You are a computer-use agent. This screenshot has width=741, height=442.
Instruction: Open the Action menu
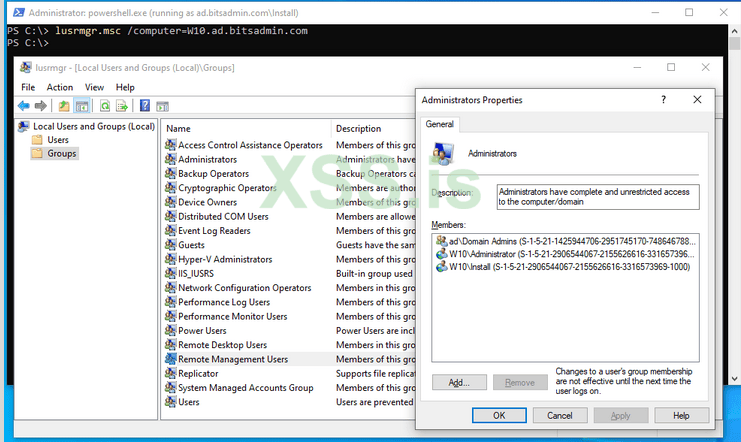coord(60,87)
